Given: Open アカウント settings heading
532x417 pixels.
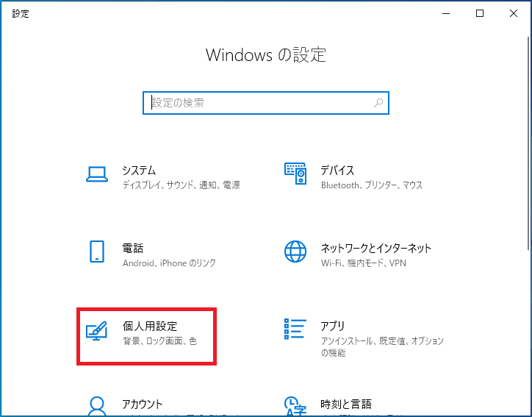Looking at the screenshot, I should coord(142,404).
